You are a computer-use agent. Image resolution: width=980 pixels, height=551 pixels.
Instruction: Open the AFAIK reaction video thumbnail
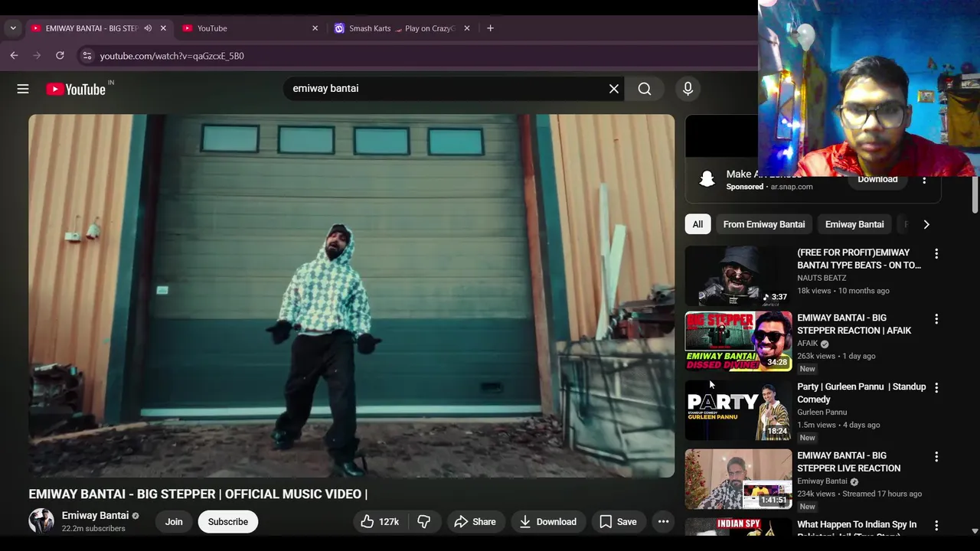[738, 341]
